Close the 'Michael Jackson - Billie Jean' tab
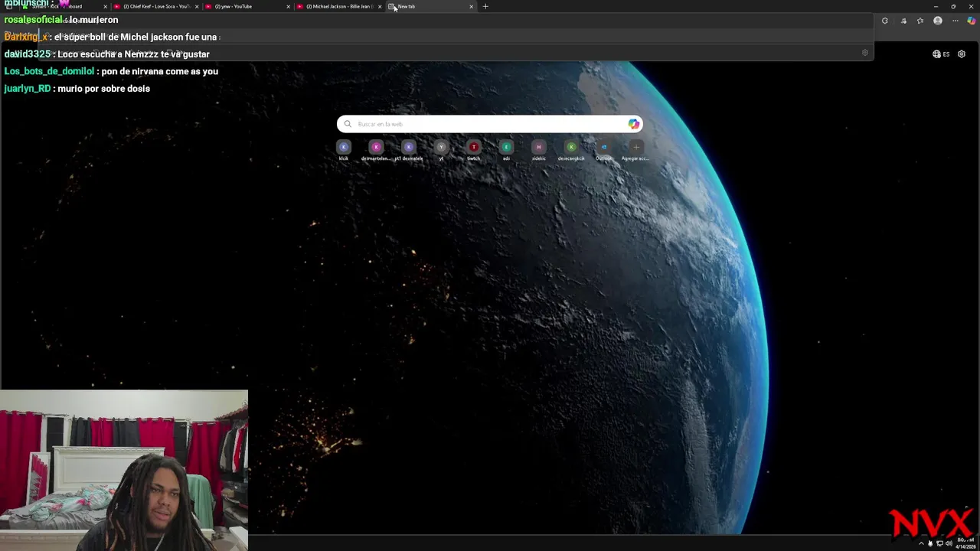This screenshot has width=980, height=551. point(380,6)
